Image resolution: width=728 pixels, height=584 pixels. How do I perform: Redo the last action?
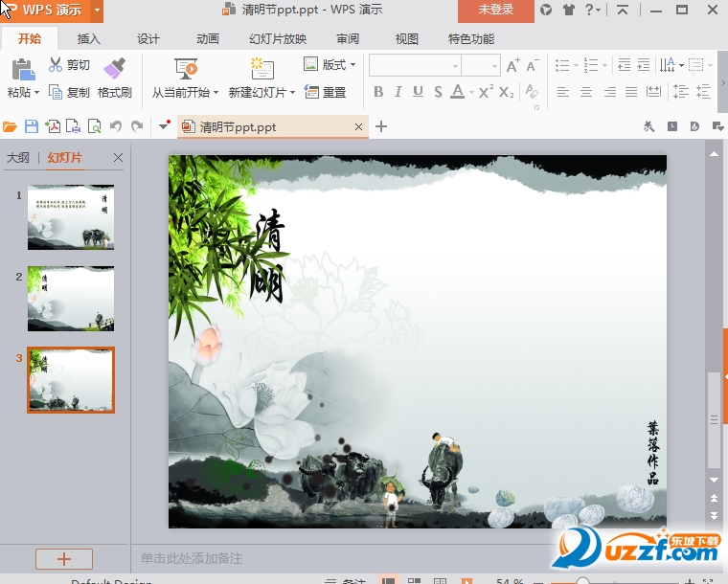click(137, 126)
